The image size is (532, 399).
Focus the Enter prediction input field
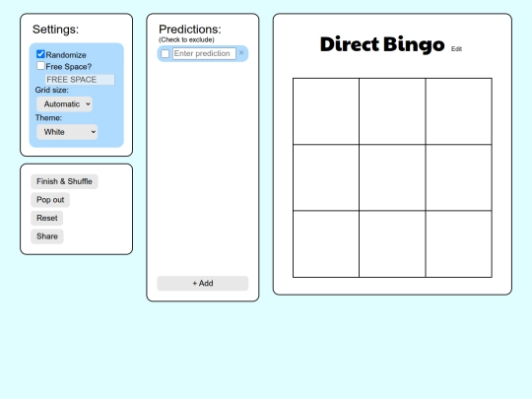pyautogui.click(x=204, y=53)
